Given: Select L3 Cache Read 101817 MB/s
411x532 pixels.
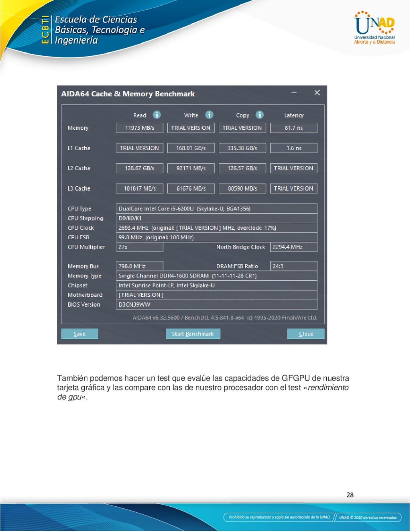Looking at the screenshot, I should 139,188.
